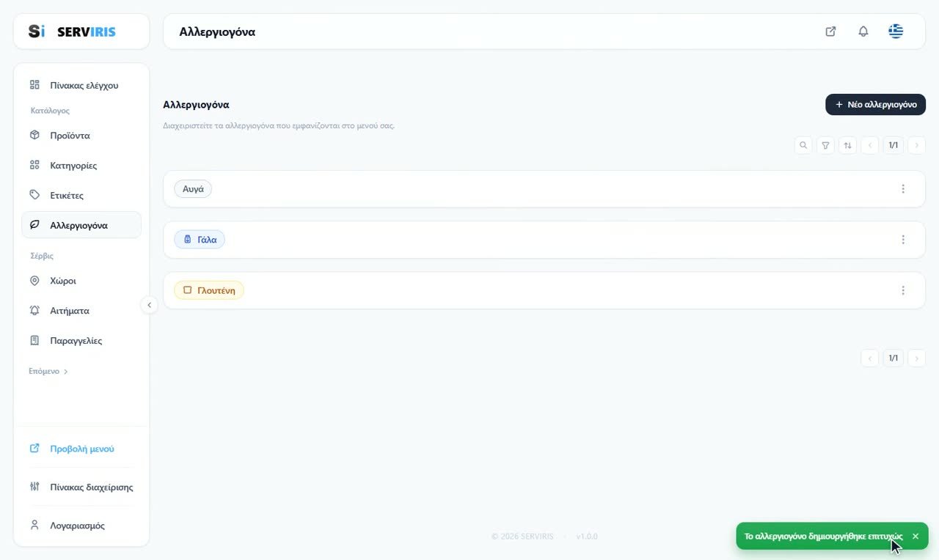Click the Χώροι location pin icon
The height and width of the screenshot is (560, 939).
tap(34, 281)
